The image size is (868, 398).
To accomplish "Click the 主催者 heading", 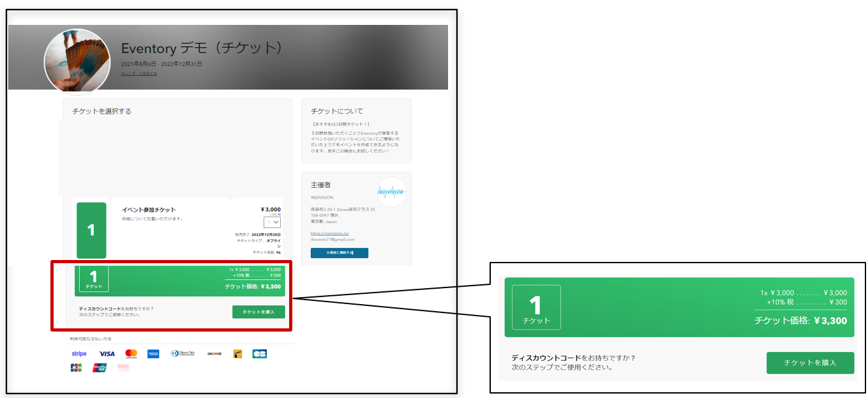I will (320, 185).
